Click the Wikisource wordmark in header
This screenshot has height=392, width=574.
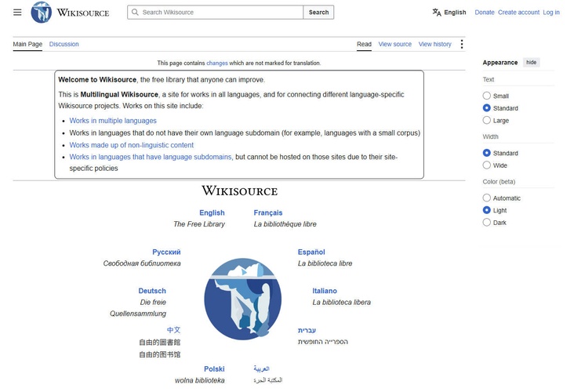[83, 13]
